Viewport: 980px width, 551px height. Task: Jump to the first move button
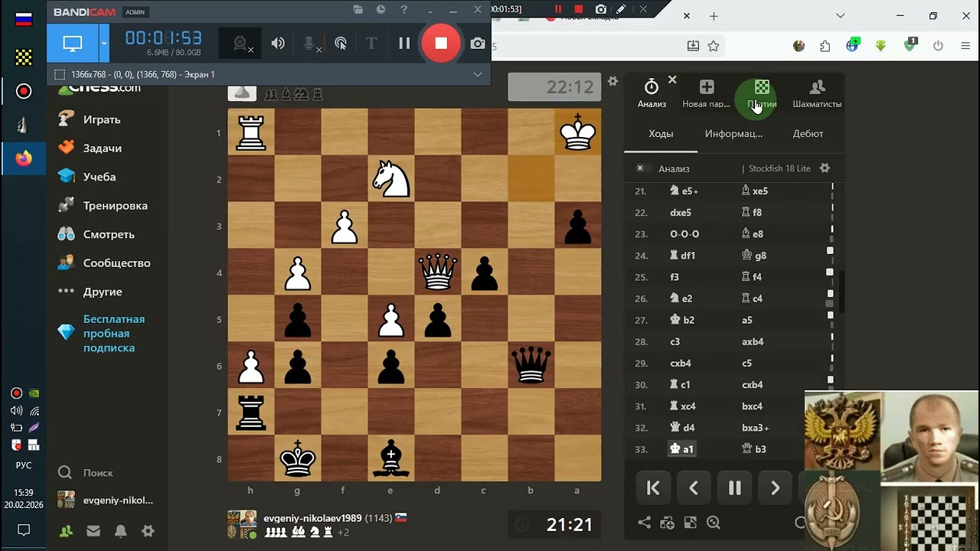(653, 487)
